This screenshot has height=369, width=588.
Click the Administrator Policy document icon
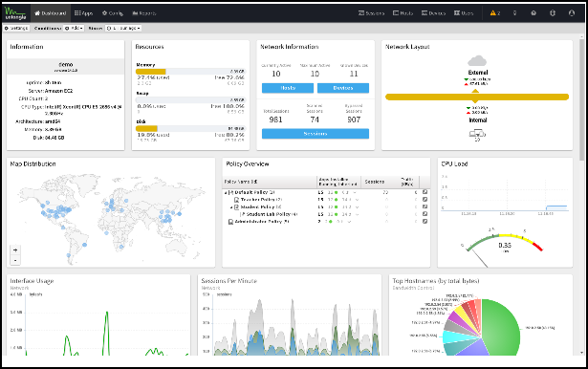(x=230, y=222)
